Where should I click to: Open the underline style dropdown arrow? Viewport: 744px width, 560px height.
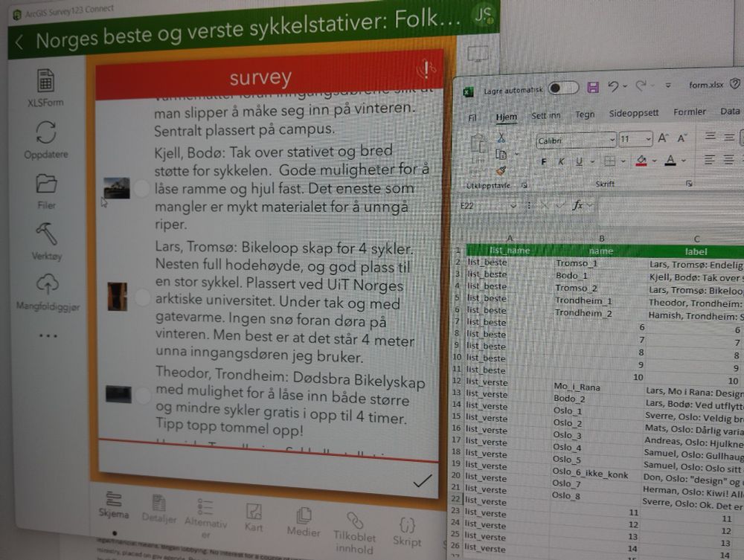[x=592, y=161]
